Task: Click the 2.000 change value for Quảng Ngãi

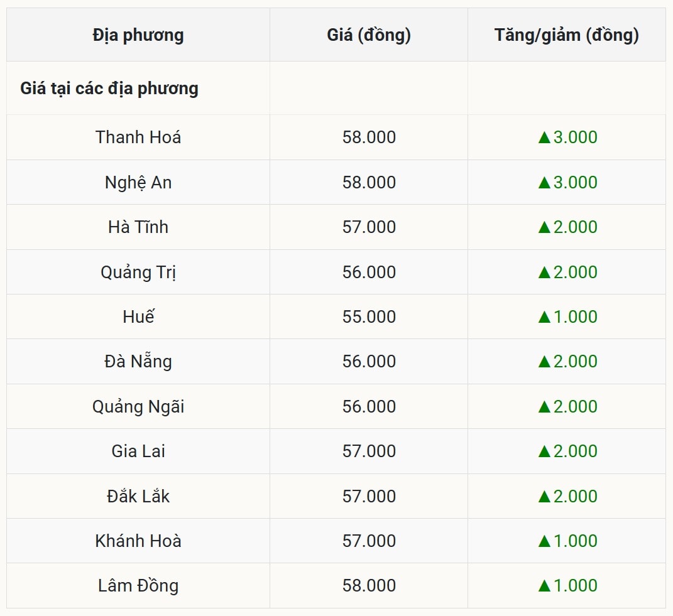Action: [x=575, y=407]
